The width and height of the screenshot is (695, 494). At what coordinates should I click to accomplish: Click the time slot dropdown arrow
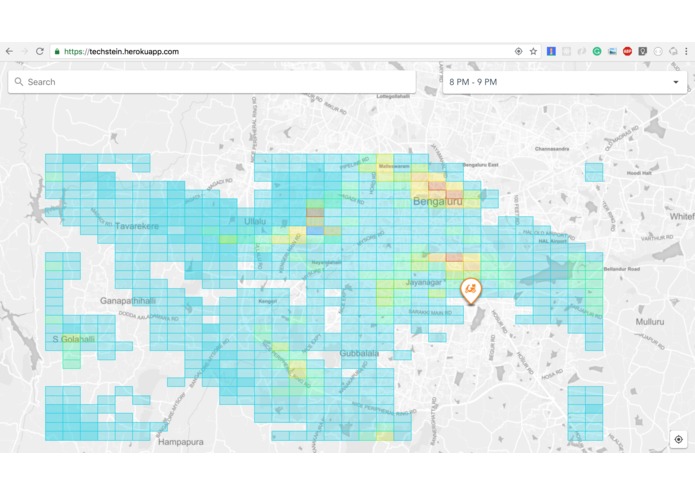coord(675,82)
